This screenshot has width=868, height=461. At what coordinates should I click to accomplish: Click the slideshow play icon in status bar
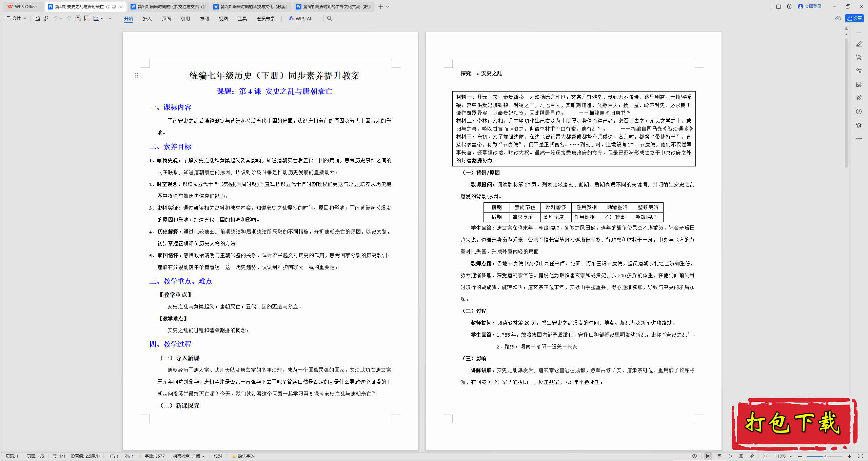click(730, 456)
